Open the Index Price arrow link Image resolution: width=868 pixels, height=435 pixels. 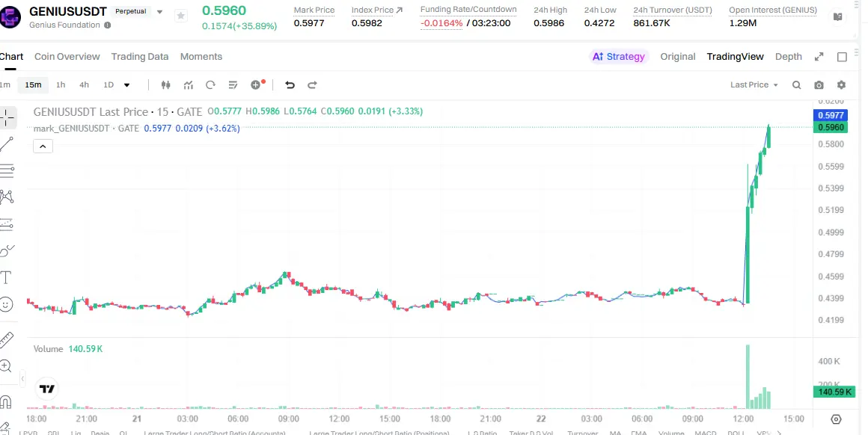pyautogui.click(x=399, y=10)
